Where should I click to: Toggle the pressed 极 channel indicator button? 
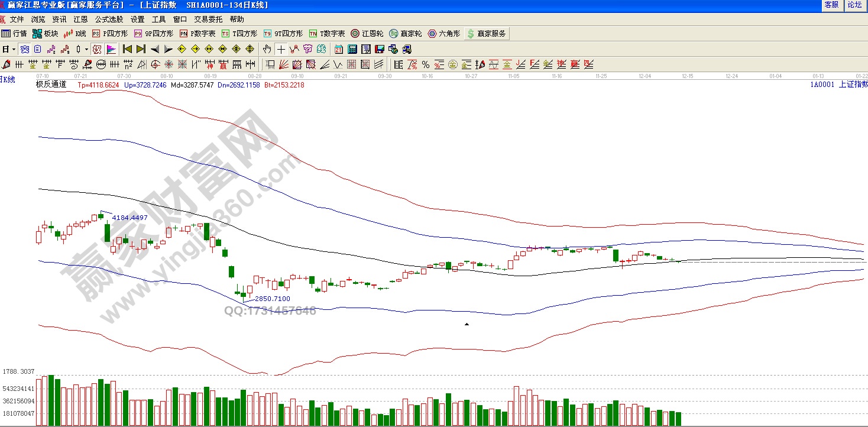pos(96,49)
